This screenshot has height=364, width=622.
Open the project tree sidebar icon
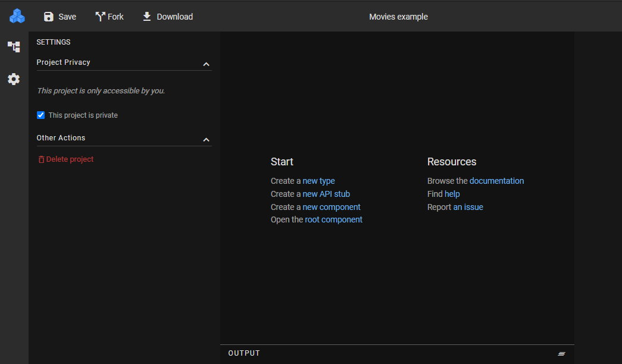click(x=14, y=47)
